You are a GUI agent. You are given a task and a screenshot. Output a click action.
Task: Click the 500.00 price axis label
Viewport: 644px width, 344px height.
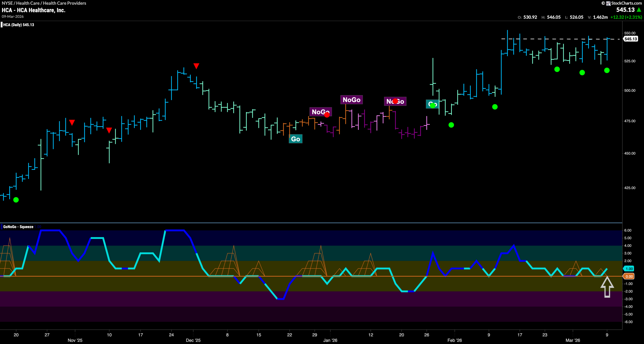pyautogui.click(x=630, y=90)
